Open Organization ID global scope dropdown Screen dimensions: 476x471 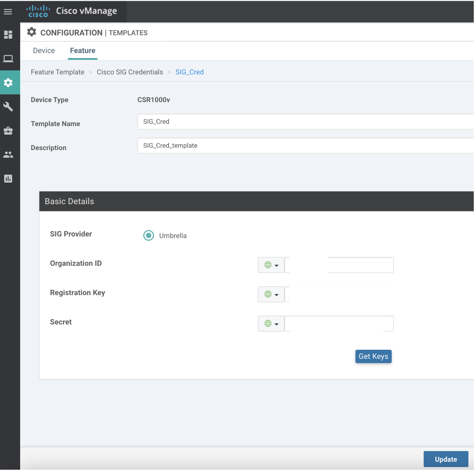coord(271,265)
